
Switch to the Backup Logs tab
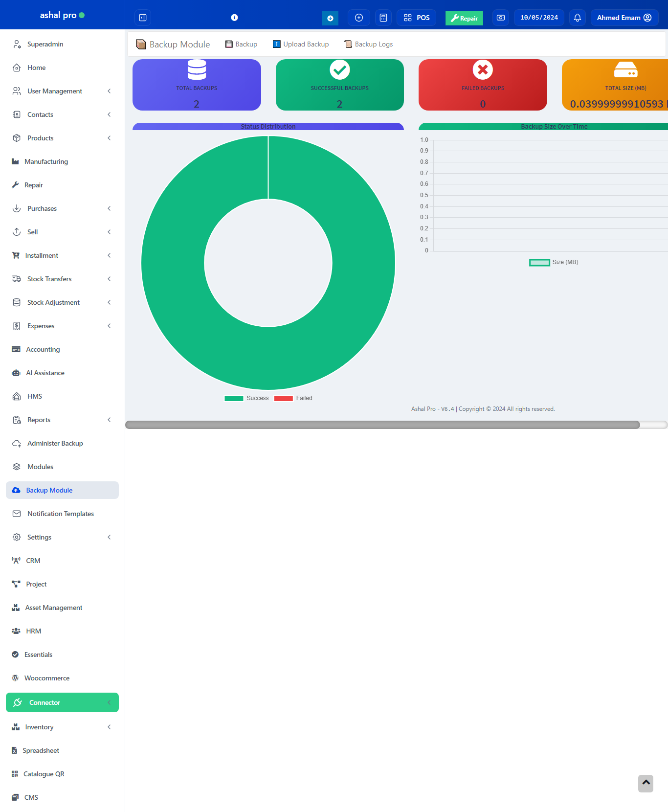pyautogui.click(x=369, y=44)
